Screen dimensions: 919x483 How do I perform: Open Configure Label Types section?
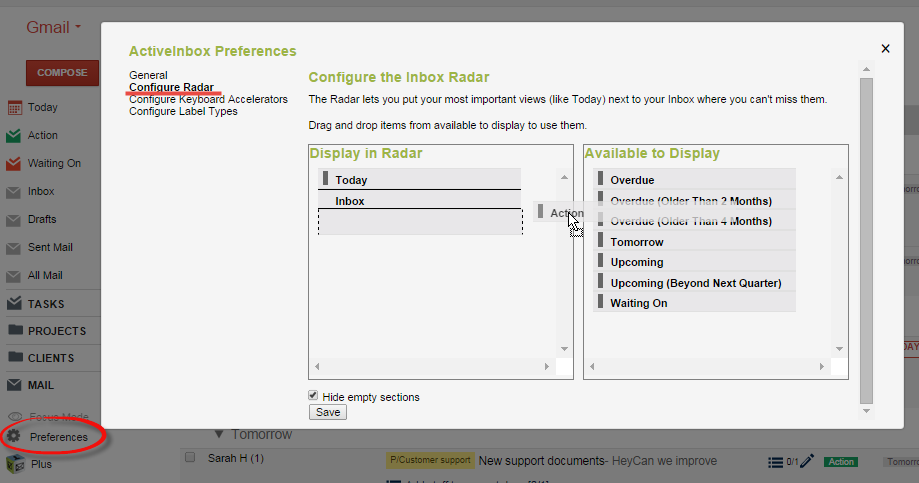coord(183,111)
